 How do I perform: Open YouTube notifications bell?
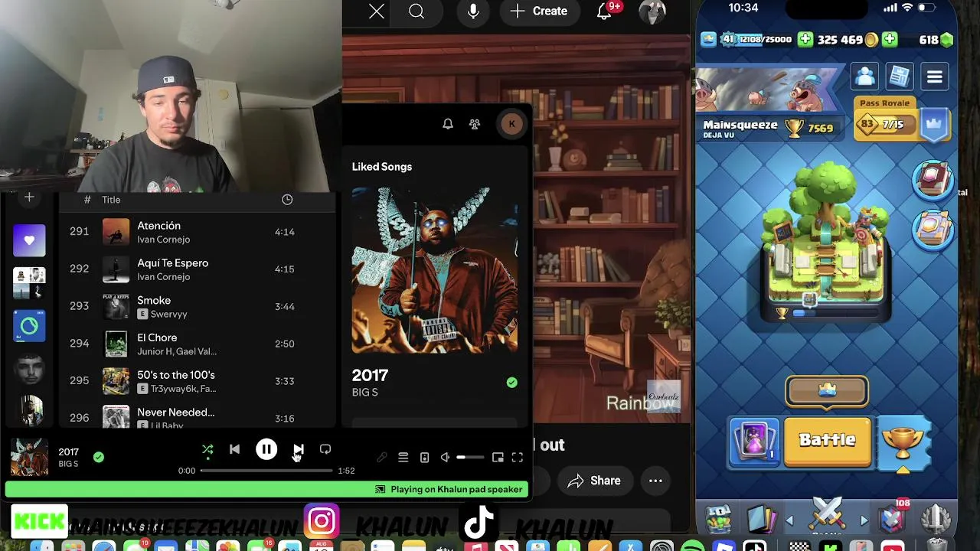click(x=605, y=11)
